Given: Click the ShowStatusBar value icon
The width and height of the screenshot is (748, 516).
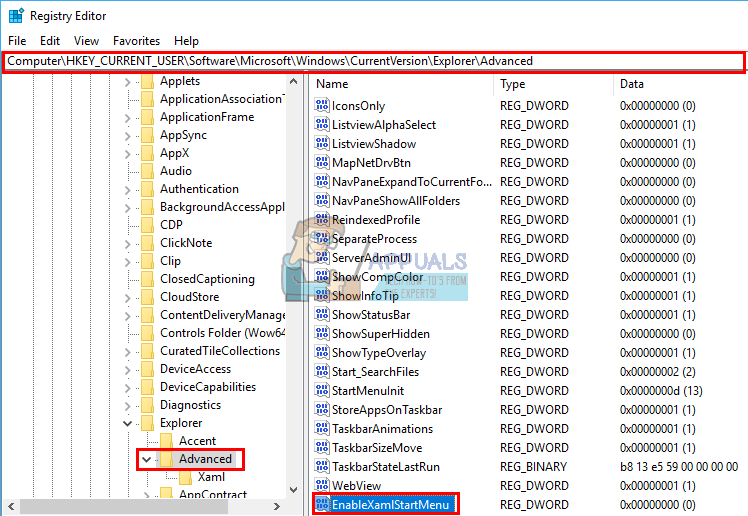Looking at the screenshot, I should coord(322,315).
